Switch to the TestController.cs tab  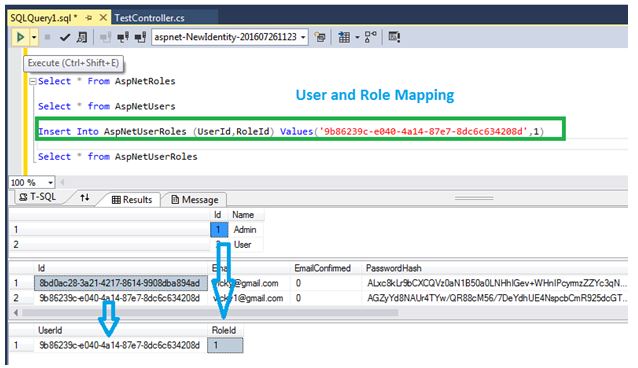tap(149, 18)
